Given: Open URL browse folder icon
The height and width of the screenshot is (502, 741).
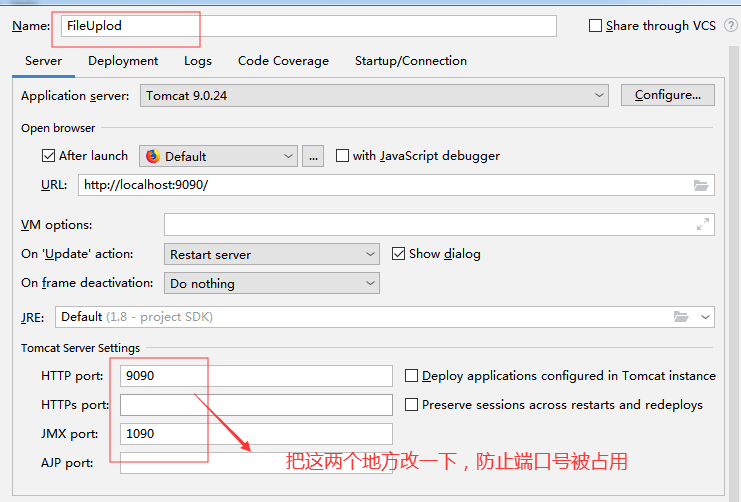Looking at the screenshot, I should (x=701, y=185).
